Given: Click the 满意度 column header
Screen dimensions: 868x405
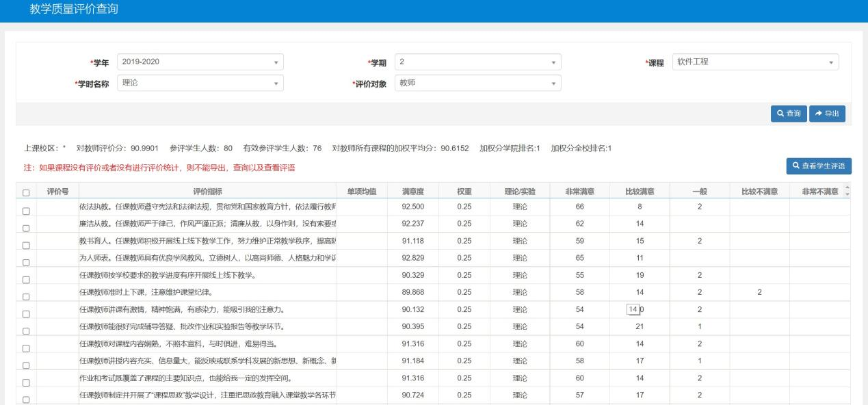Looking at the screenshot, I should (413, 192).
